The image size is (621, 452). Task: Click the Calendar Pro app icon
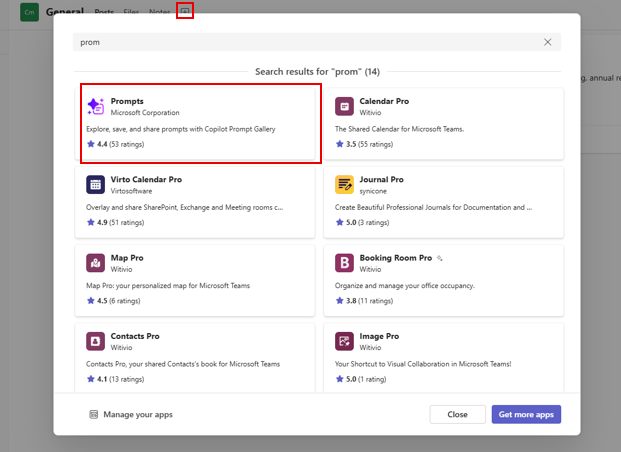(344, 106)
